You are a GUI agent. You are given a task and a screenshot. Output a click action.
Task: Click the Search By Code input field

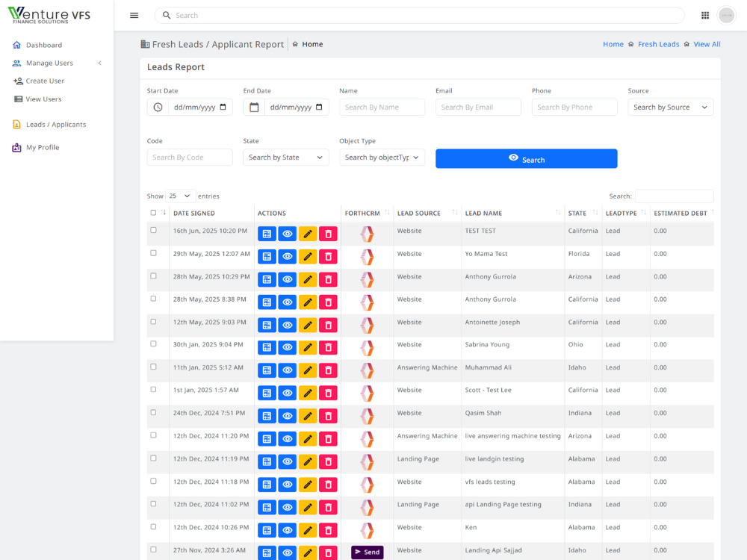(190, 157)
